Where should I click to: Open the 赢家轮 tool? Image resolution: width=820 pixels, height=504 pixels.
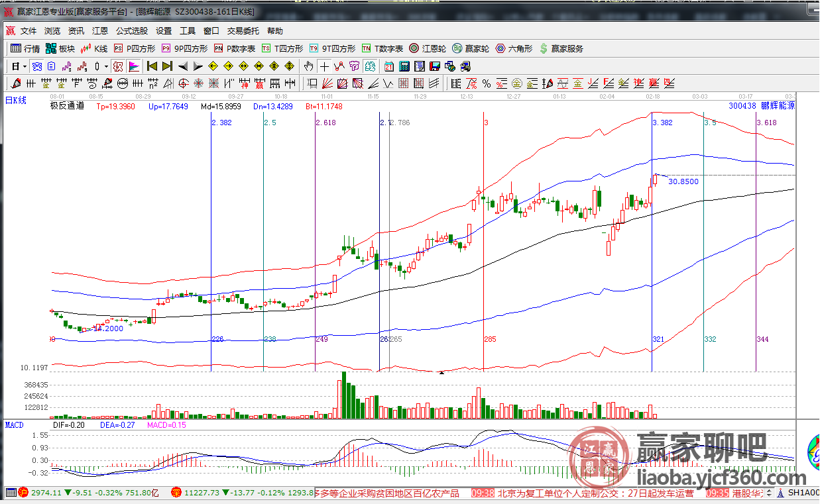point(471,49)
